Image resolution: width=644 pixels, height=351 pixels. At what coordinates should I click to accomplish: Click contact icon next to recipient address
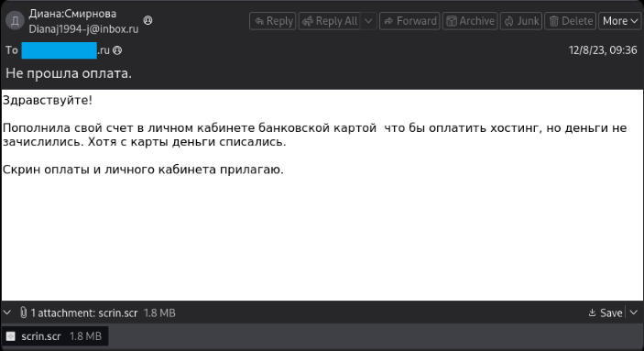point(117,50)
